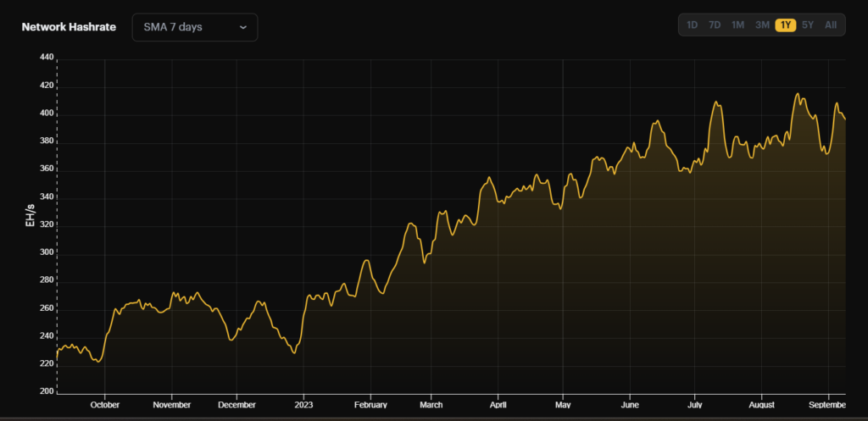Screen dimensions: 868x421
Task: Click the December x-axis label
Action: point(236,405)
